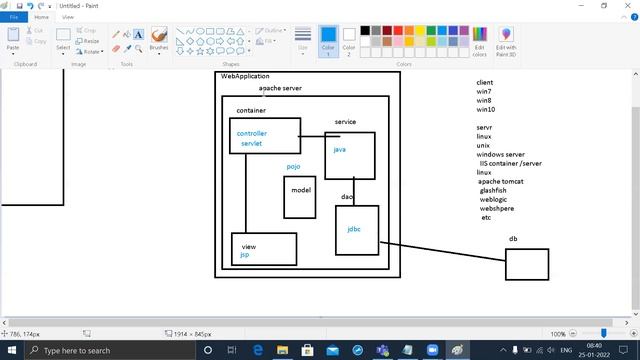This screenshot has width=640, height=360.
Task: Click the Cut scissors button
Action: [35, 31]
